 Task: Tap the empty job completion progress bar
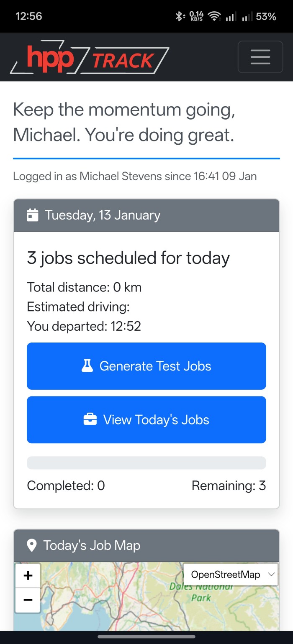coord(146,463)
